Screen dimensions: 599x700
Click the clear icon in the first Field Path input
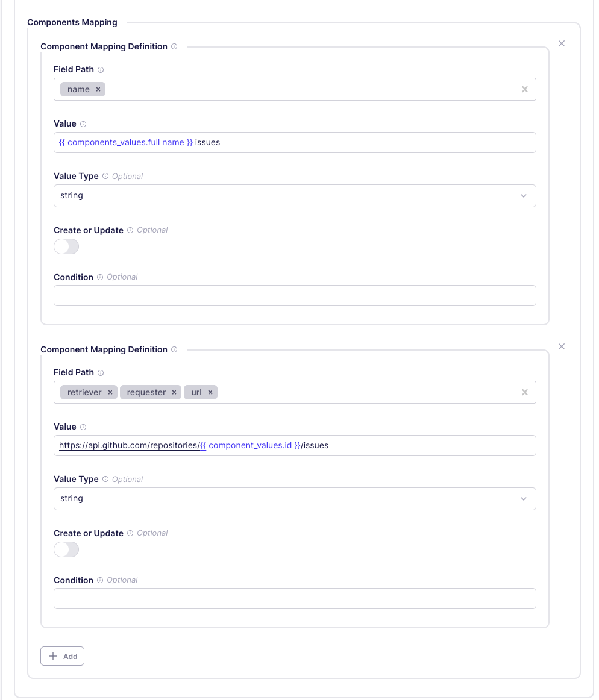(524, 89)
